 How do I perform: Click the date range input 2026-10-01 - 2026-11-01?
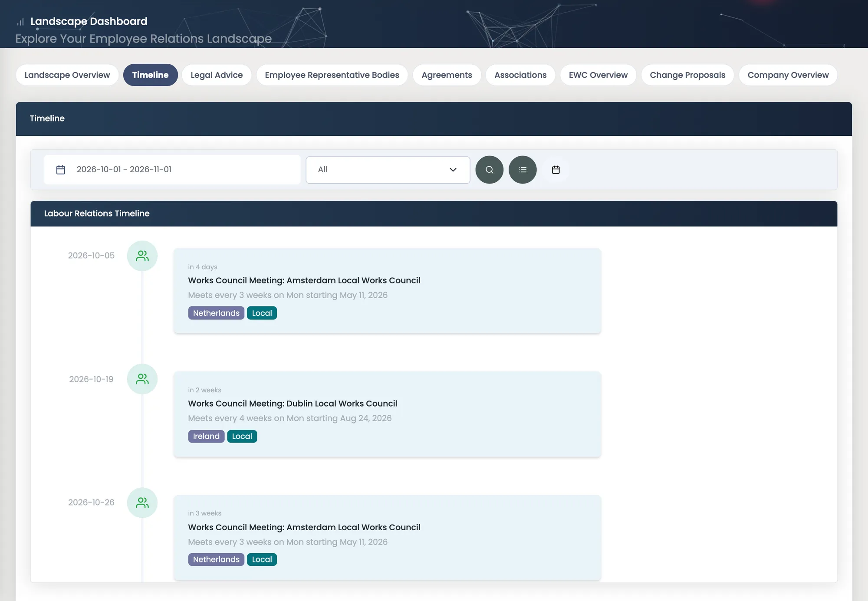point(172,170)
